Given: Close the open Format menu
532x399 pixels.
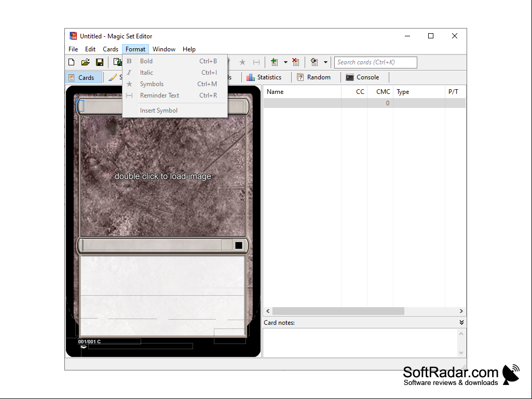Looking at the screenshot, I should coord(135,49).
